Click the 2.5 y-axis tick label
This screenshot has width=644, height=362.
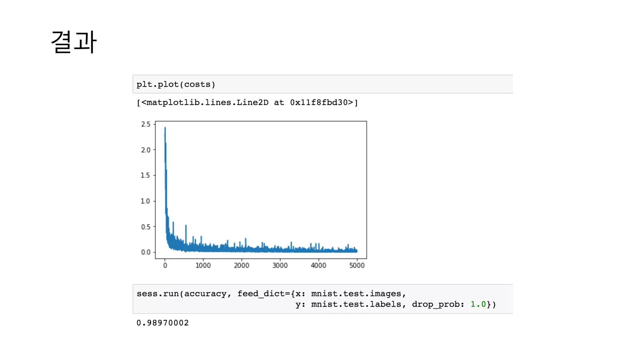(146, 124)
